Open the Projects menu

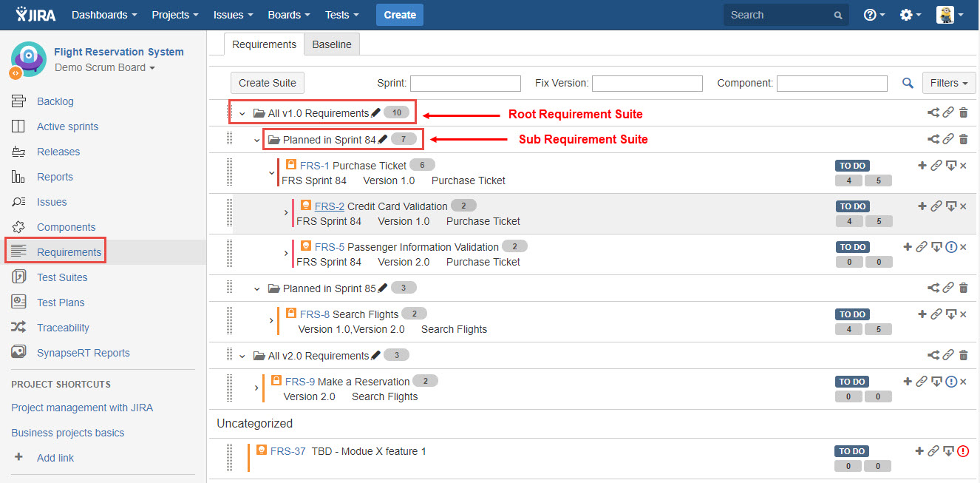(174, 15)
